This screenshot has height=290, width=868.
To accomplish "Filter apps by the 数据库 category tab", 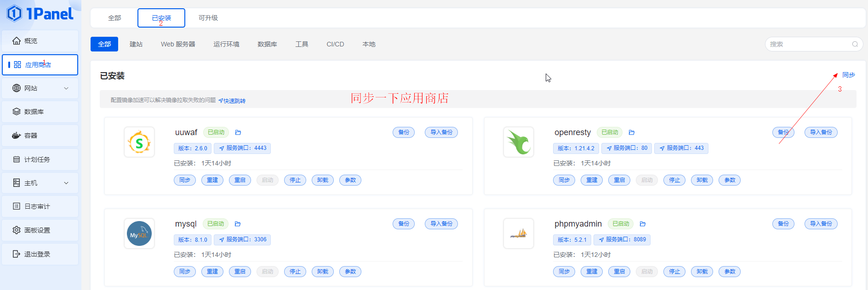I will (267, 44).
